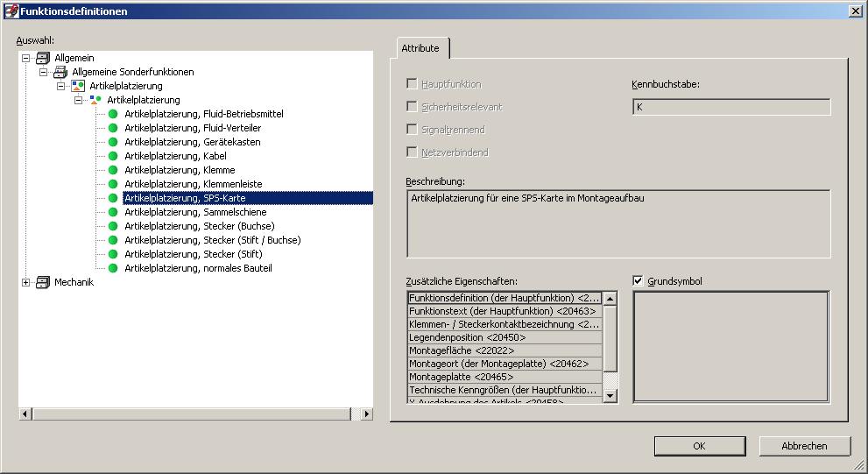Expand the Mechanik tree node
This screenshot has height=474, width=868.
pos(25,282)
